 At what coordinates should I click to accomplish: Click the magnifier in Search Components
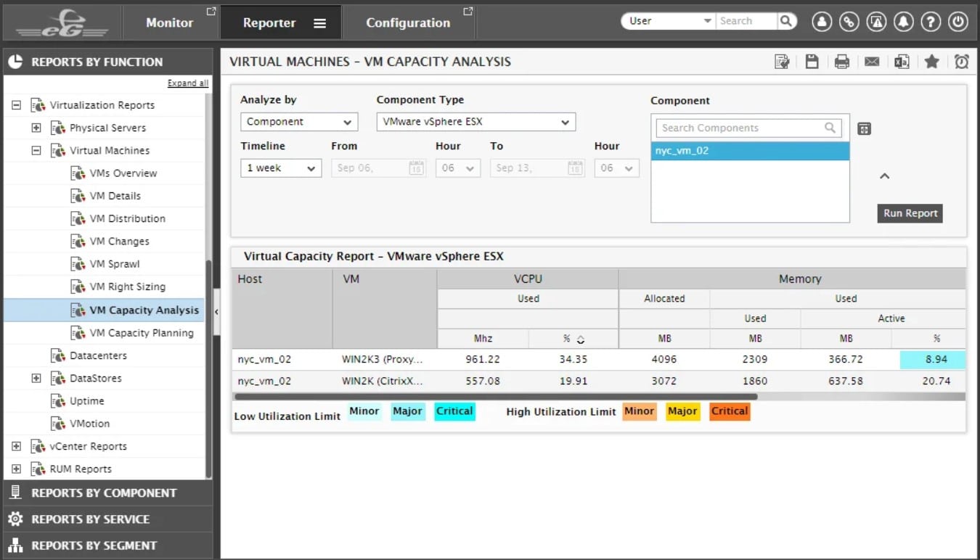coord(830,128)
